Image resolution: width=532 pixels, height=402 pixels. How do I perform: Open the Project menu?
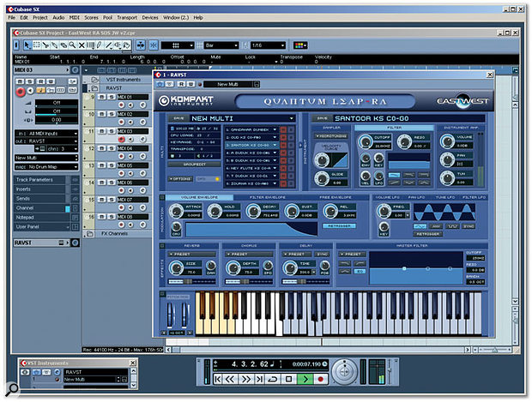[40, 18]
